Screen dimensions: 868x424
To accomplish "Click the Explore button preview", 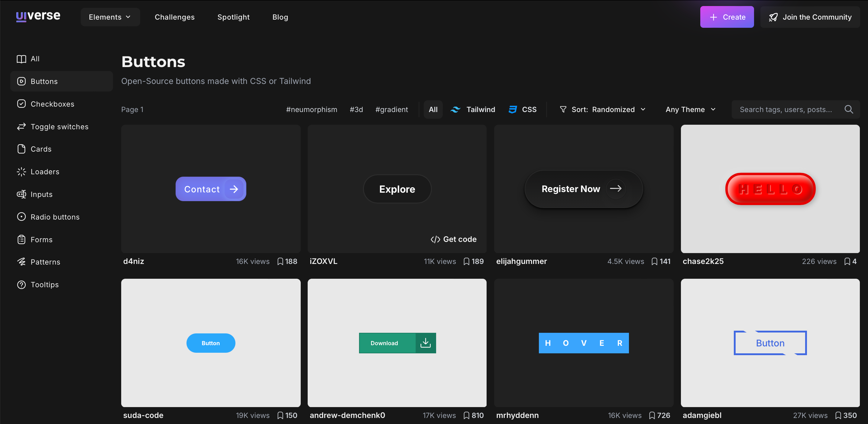I will [397, 189].
